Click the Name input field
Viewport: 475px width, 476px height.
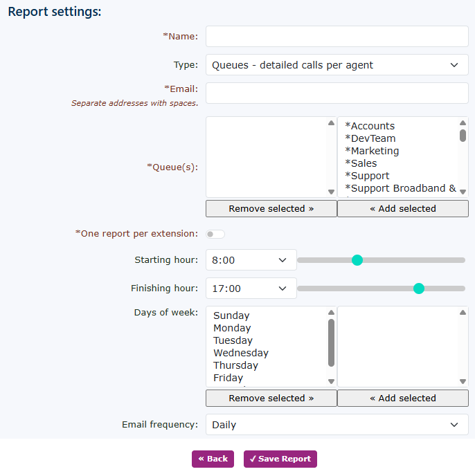pos(337,37)
